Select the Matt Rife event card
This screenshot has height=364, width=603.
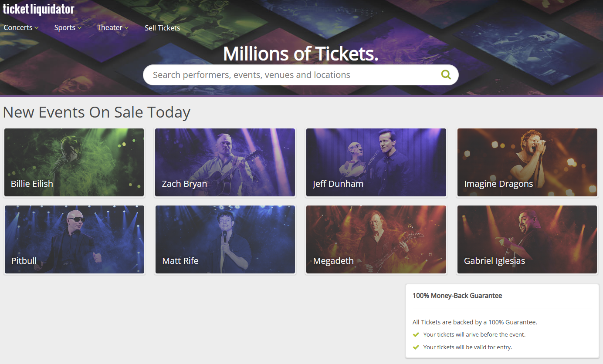(225, 239)
